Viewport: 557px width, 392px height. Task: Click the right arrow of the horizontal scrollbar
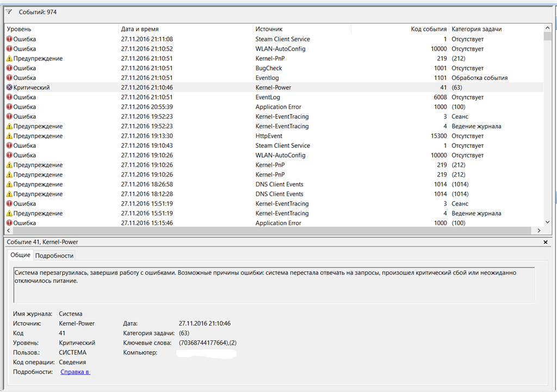(x=539, y=231)
